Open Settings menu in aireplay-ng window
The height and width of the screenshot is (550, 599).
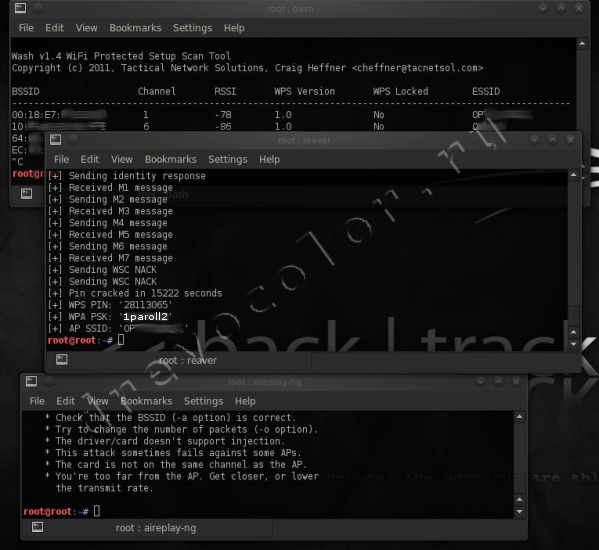pos(204,401)
